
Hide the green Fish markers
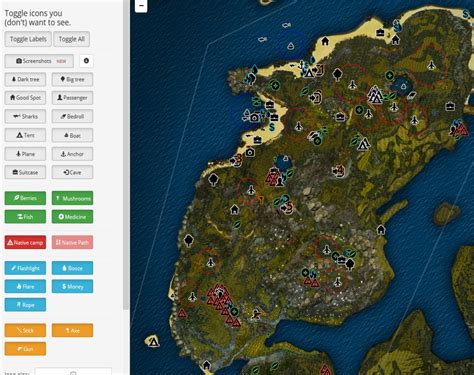(25, 217)
